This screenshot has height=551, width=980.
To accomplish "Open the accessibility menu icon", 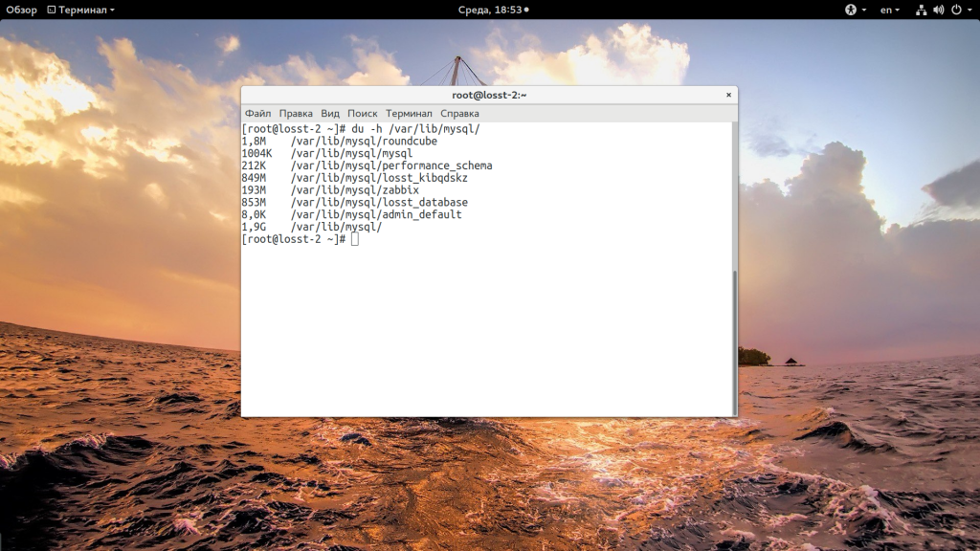I will point(849,10).
